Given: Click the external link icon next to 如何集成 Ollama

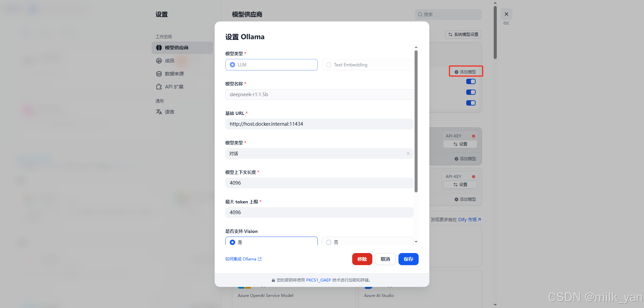Looking at the screenshot, I should tap(260, 259).
